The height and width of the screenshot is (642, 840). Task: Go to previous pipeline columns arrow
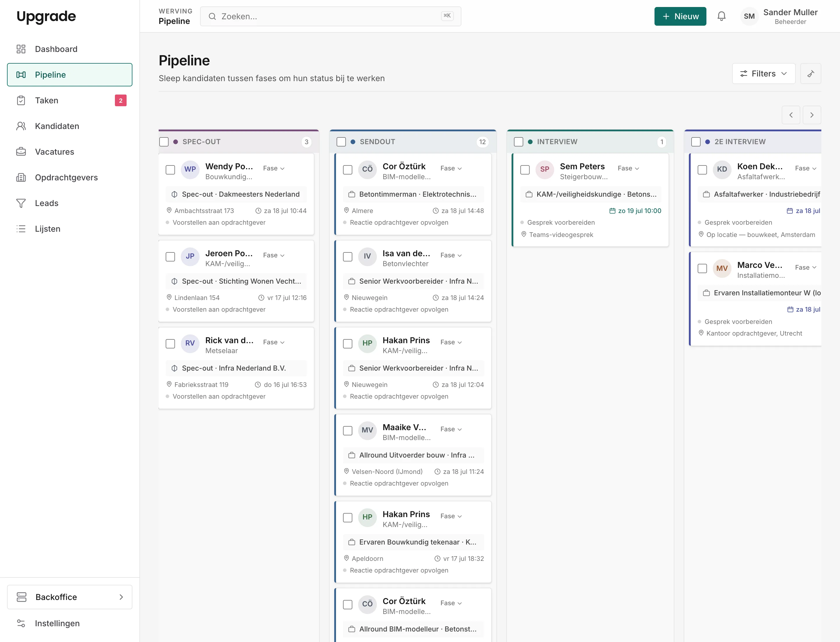tap(791, 115)
